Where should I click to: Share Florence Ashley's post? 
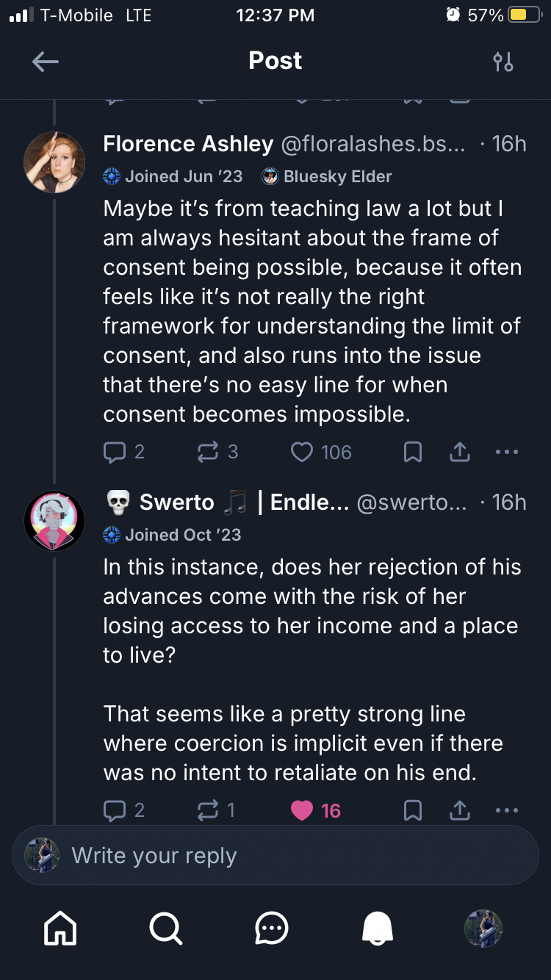point(459,453)
